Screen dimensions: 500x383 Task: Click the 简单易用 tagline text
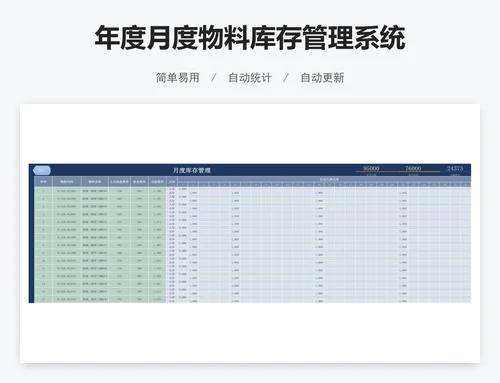178,78
